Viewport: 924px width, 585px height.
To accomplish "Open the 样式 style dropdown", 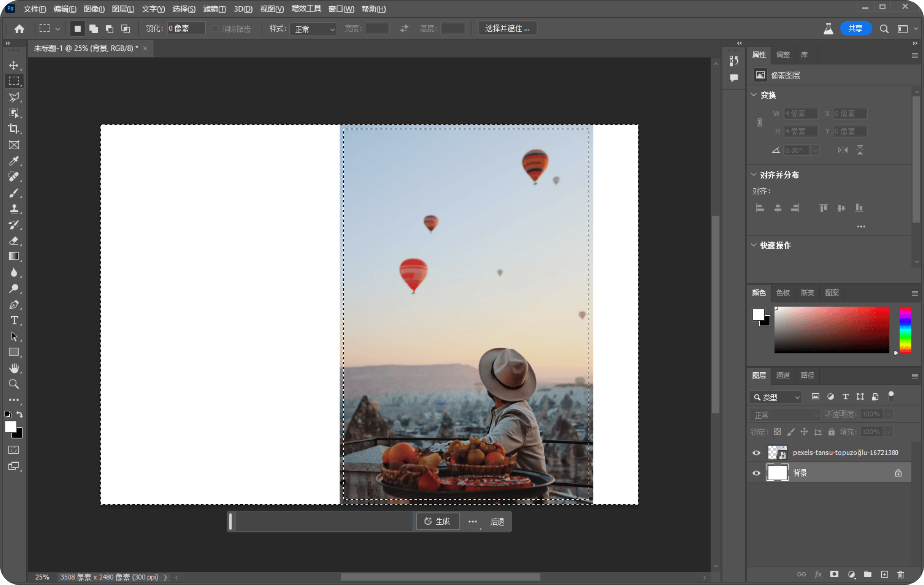I will (313, 29).
